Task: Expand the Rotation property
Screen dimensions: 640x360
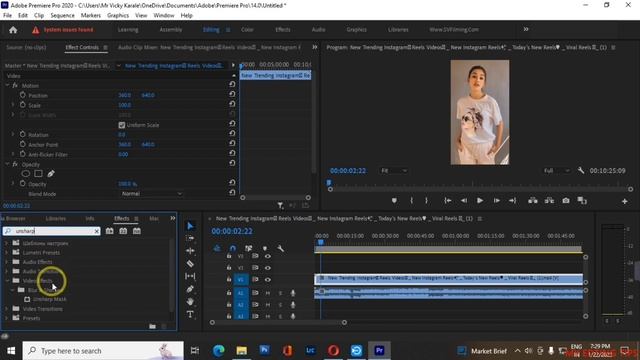Action: [x=13, y=134]
